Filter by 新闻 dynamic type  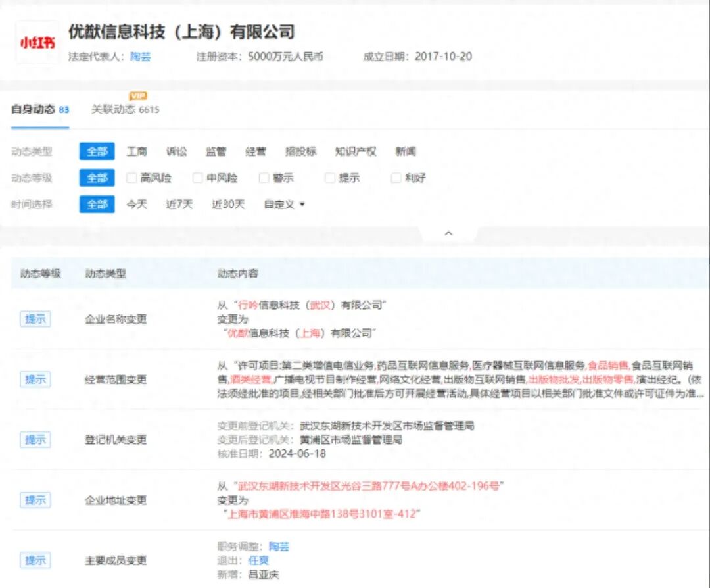[x=406, y=151]
